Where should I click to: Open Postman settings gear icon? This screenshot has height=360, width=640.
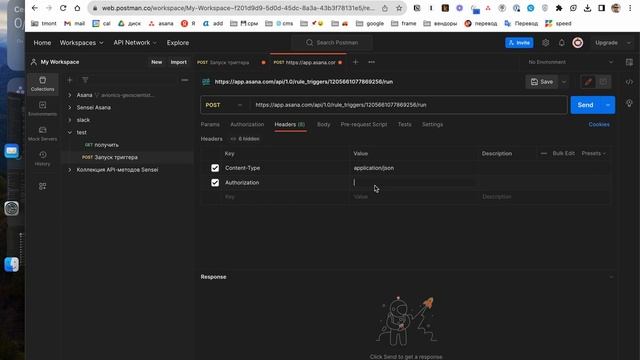pos(546,43)
